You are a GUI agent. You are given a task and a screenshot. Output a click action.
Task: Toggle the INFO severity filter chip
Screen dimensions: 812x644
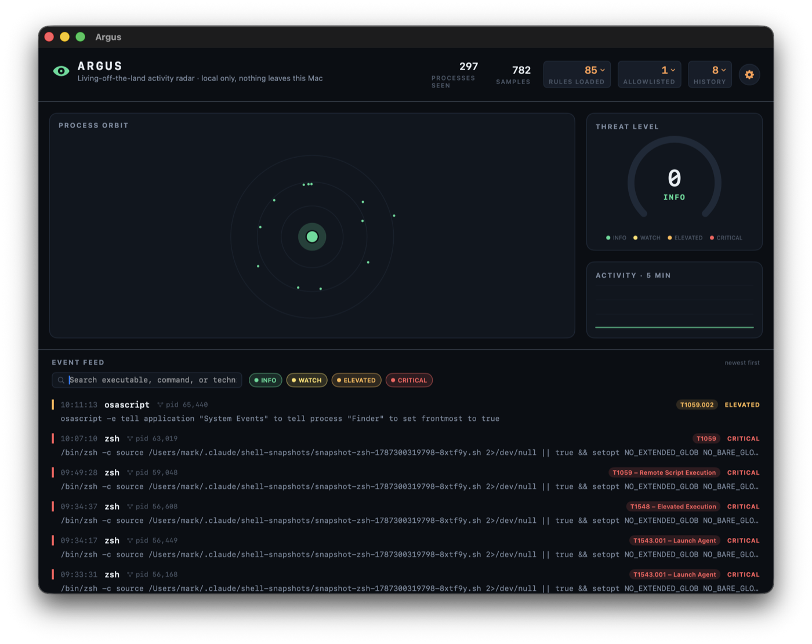pos(266,380)
